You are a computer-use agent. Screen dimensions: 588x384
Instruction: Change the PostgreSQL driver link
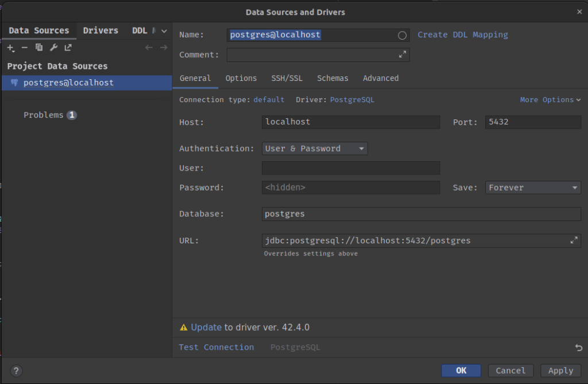(x=352, y=100)
